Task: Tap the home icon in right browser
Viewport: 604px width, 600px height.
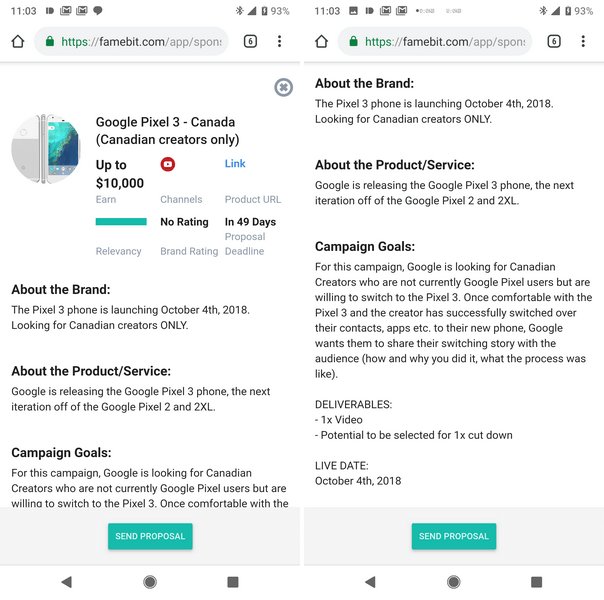Action: click(x=321, y=42)
